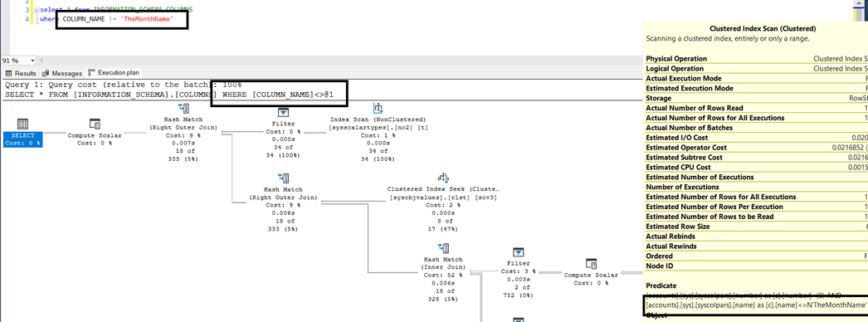Click 'Actual Rewinds' property row
This screenshot has height=322, width=868.
(x=757, y=246)
